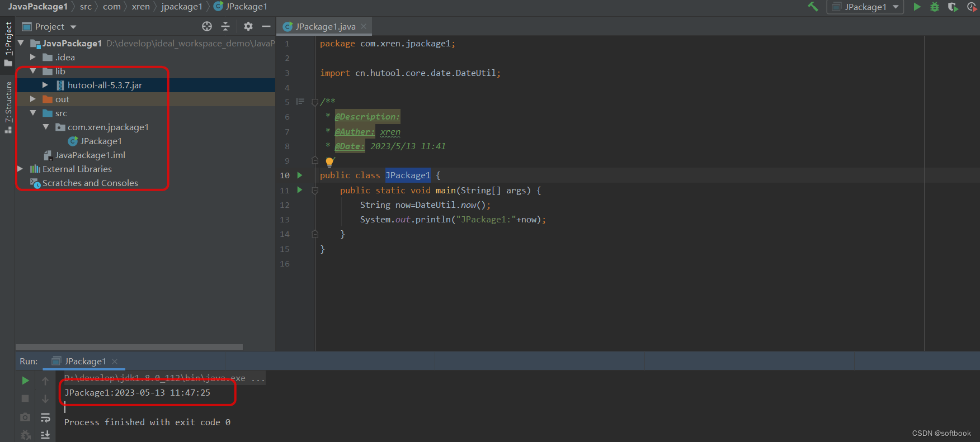Click the println statement on line 13
Image resolution: width=980 pixels, height=442 pixels.
coord(453,220)
